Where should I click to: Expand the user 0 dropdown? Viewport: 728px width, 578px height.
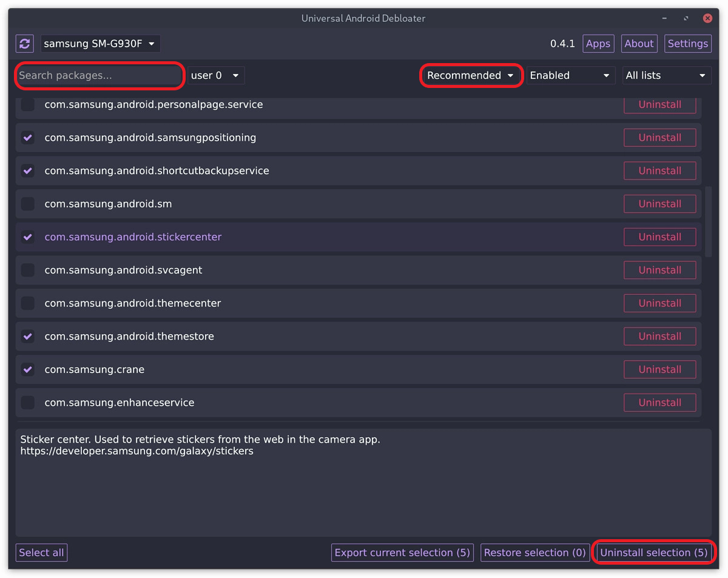coord(215,75)
